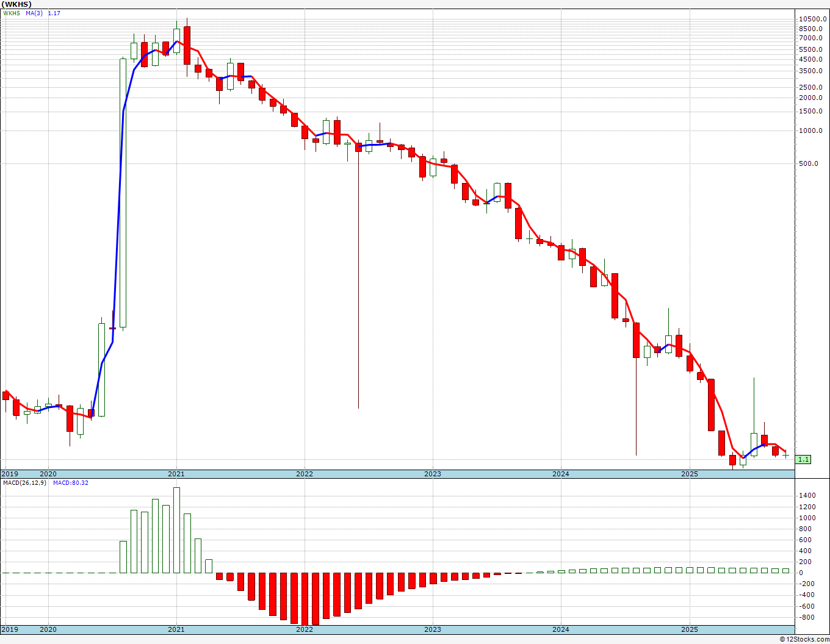Click the 600 MACD axis label
This screenshot has height=644, width=830.
pyautogui.click(x=806, y=540)
